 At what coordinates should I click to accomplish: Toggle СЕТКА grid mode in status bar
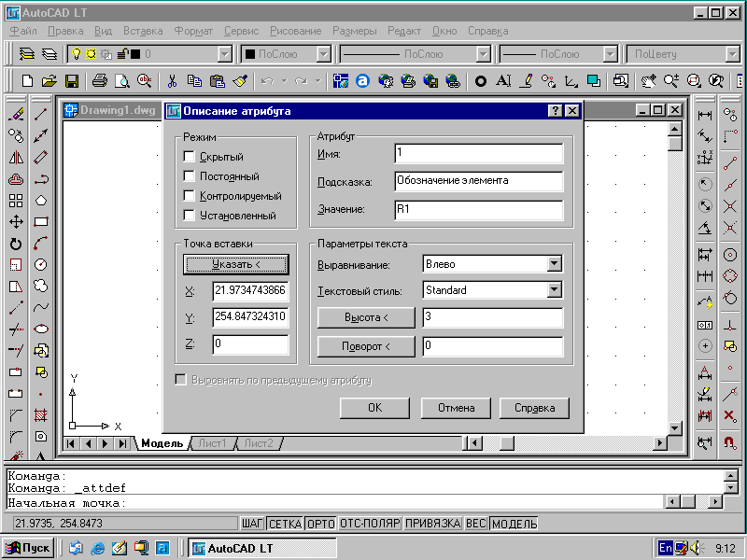[285, 524]
